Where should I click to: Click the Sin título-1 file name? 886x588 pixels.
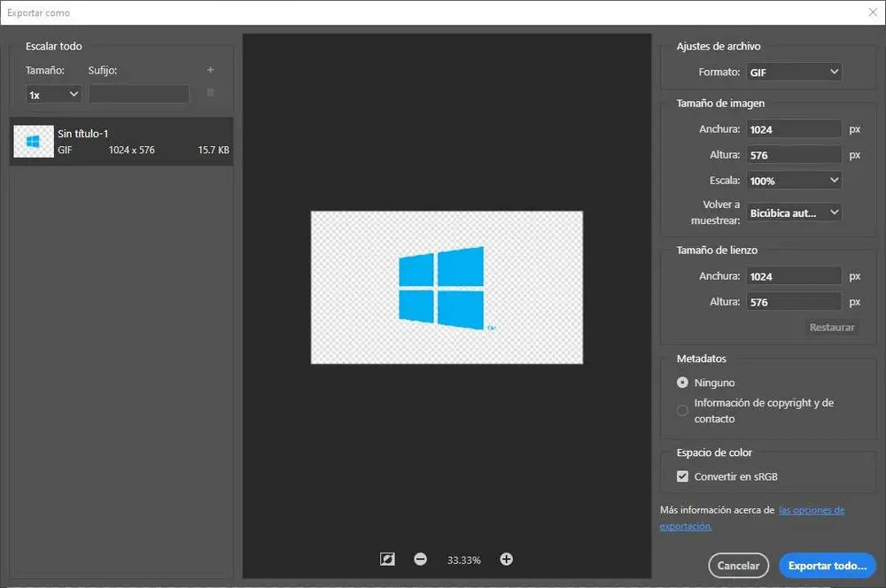[82, 134]
